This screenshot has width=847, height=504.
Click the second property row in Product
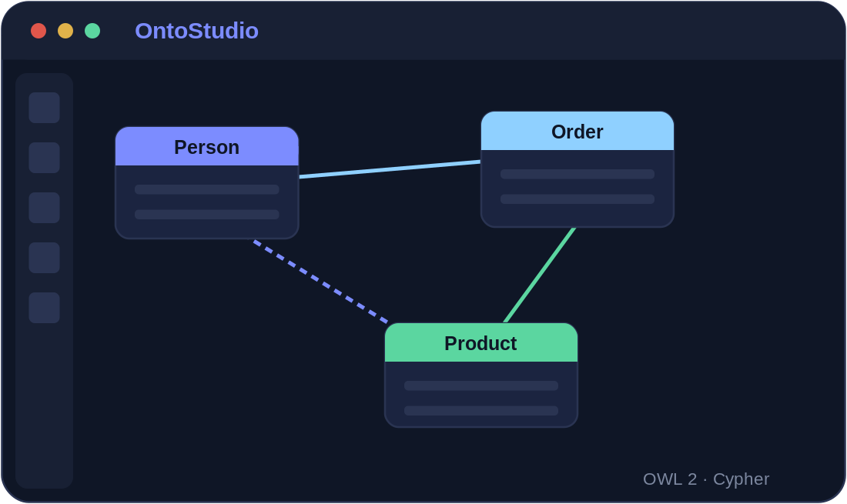pos(481,411)
